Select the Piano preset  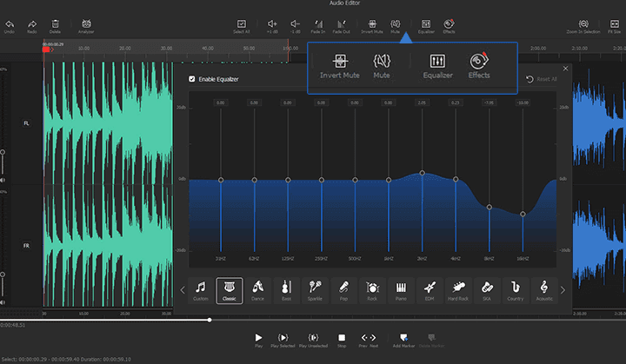click(401, 289)
